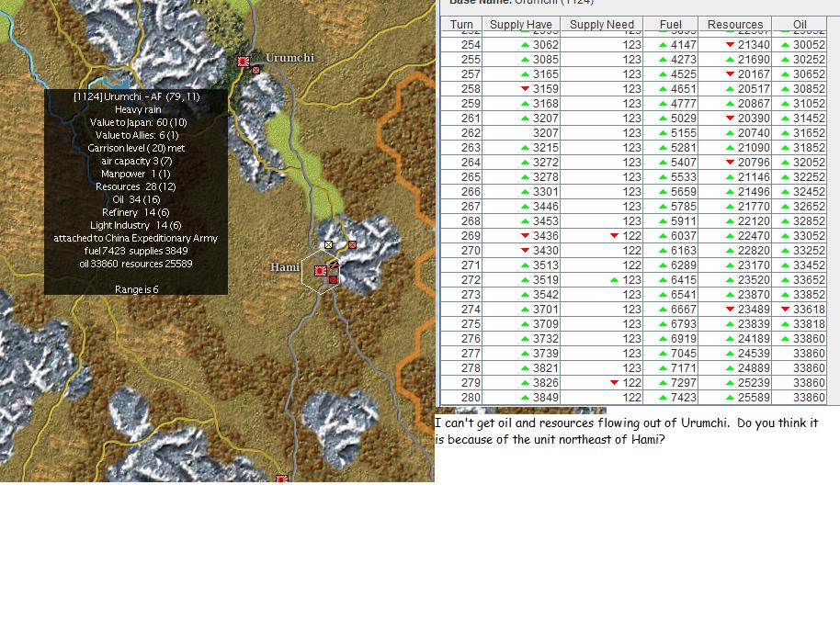Click tooltip line 'Range is 6'

pos(137,289)
